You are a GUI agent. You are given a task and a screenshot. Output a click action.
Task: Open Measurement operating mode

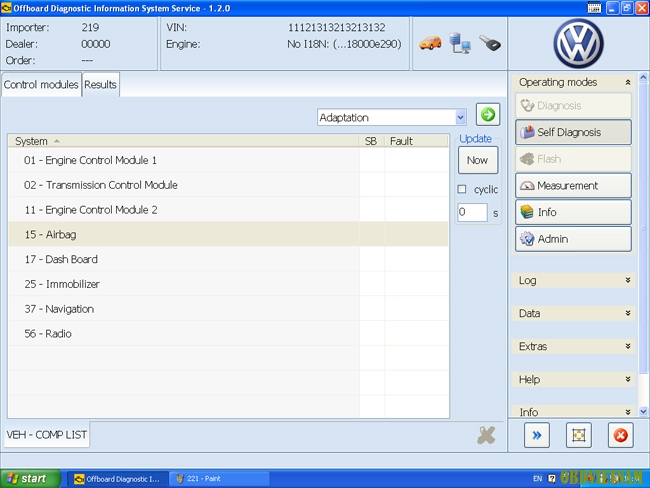(573, 185)
